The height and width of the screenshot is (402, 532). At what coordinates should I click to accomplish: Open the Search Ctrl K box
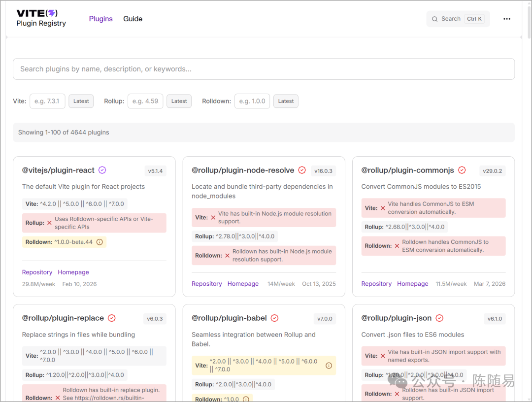pos(458,19)
